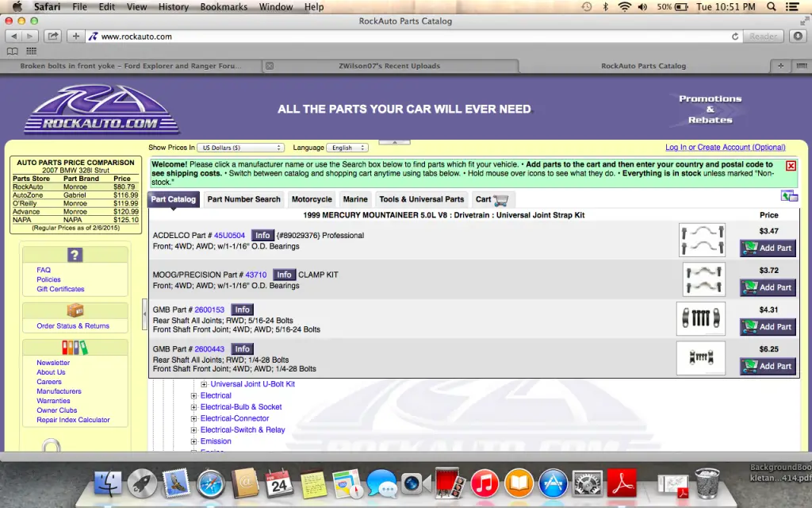Screen dimensions: 812x508
Task: Select the Part Catalog tab
Action: coord(174,199)
